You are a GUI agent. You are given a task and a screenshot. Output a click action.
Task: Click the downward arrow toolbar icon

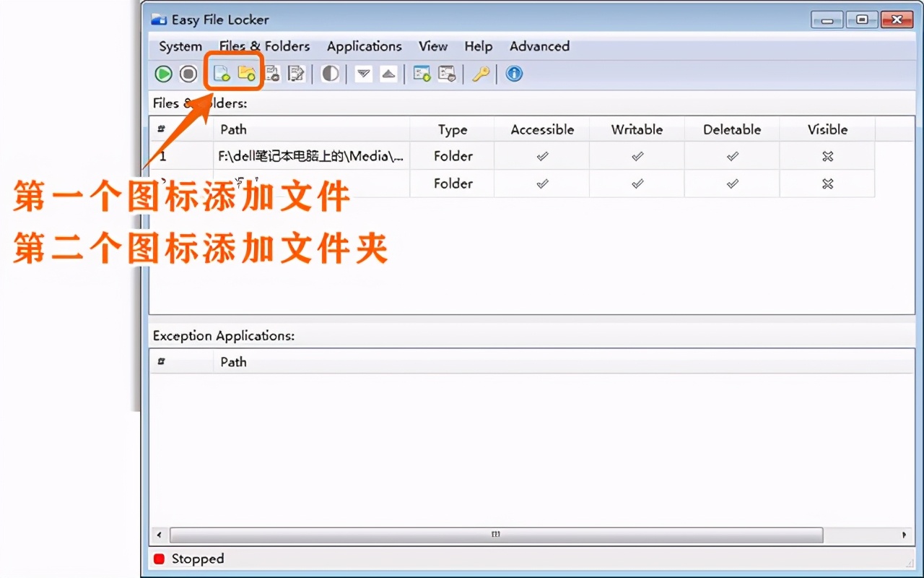tap(362, 73)
